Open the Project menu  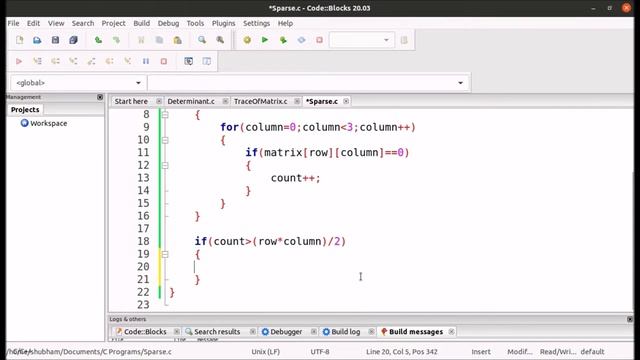[113, 23]
